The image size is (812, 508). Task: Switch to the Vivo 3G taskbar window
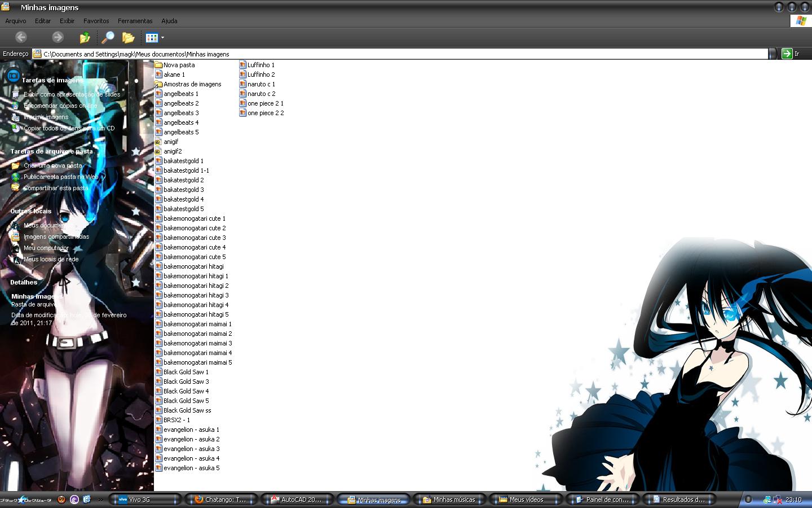coord(145,500)
